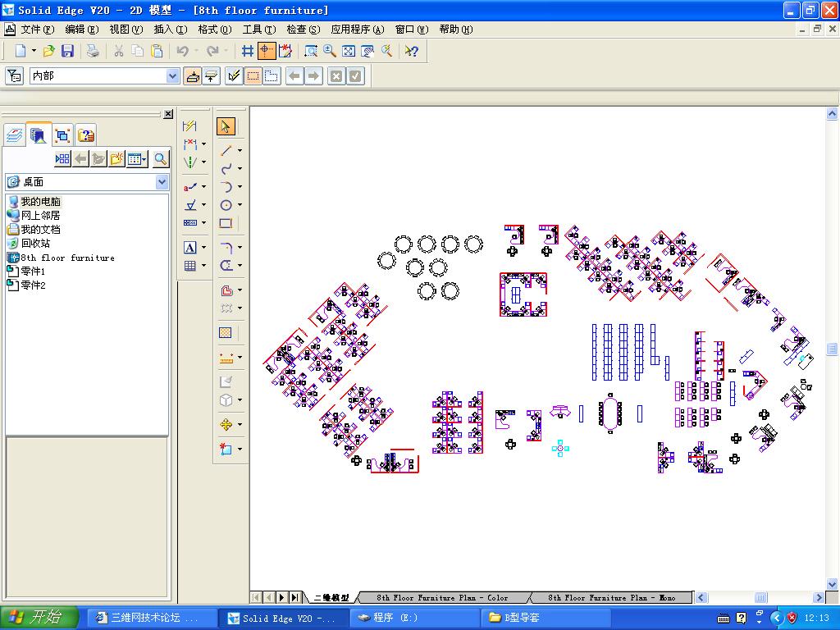The width and height of the screenshot is (840, 630).
Task: Select the Fillet tool
Action: tap(226, 247)
